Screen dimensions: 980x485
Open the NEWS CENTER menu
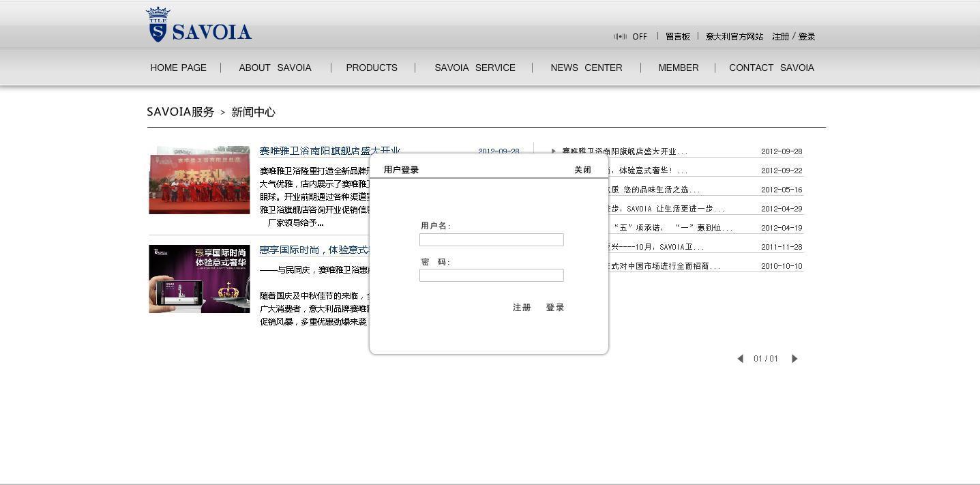(586, 68)
